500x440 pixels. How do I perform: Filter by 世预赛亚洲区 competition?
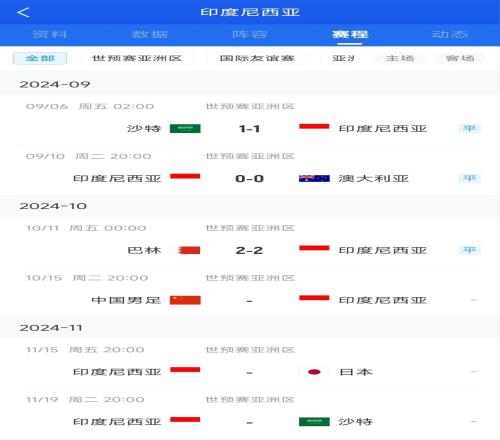tap(137, 58)
